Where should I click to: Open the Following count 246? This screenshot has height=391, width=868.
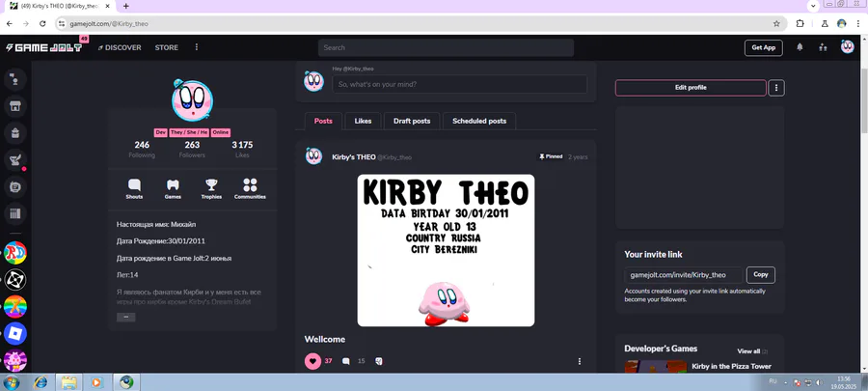(142, 149)
